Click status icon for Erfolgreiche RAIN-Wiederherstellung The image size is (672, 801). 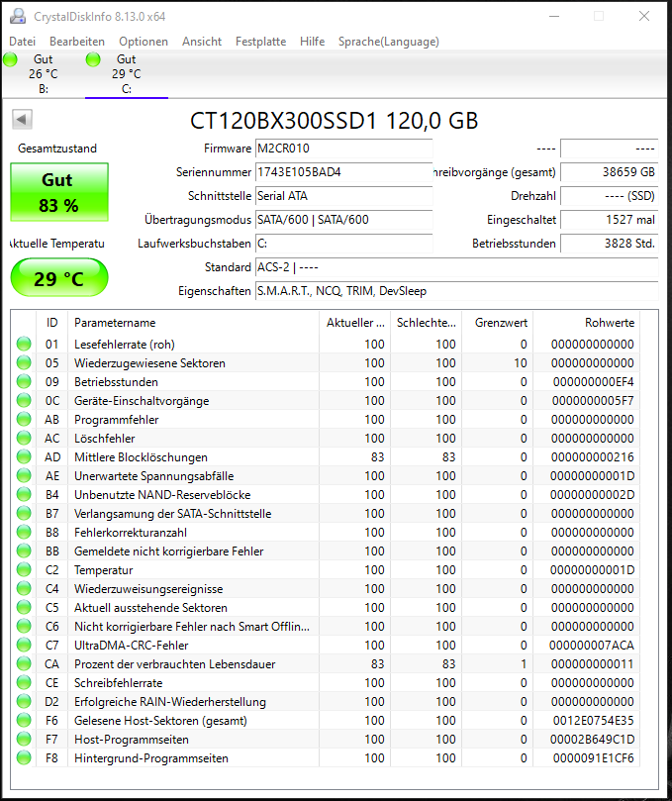[24, 702]
